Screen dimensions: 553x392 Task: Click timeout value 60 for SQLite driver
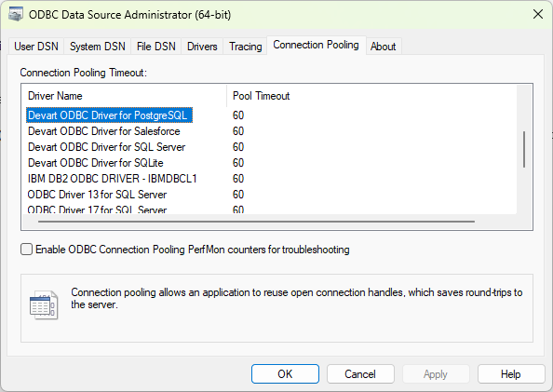(x=238, y=163)
